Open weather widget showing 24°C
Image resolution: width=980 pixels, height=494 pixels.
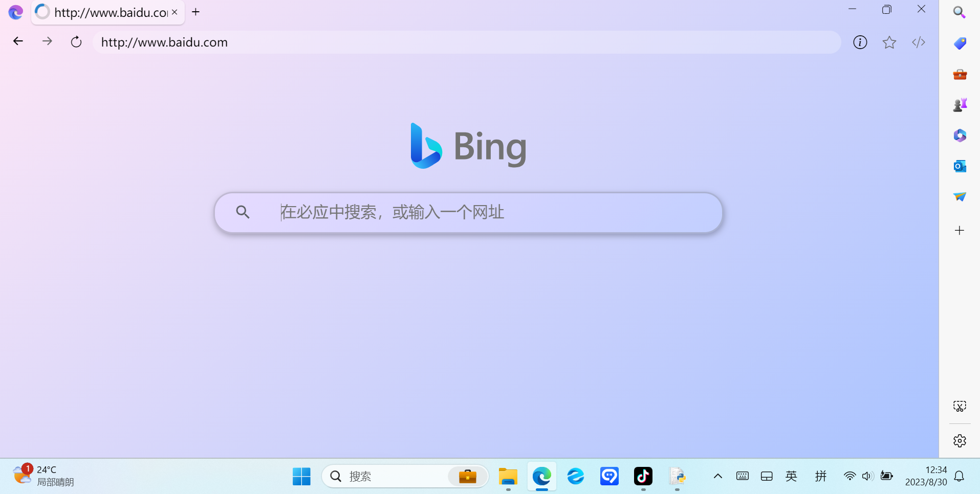[44, 476]
